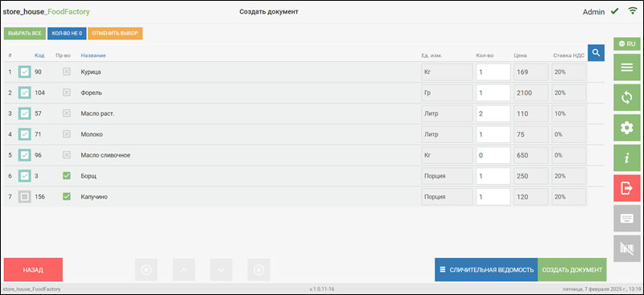Image resolution: width=644 pixels, height=295 pixels.
Task: Deselect the Масло сливочное row checkbox
Action: [25, 155]
